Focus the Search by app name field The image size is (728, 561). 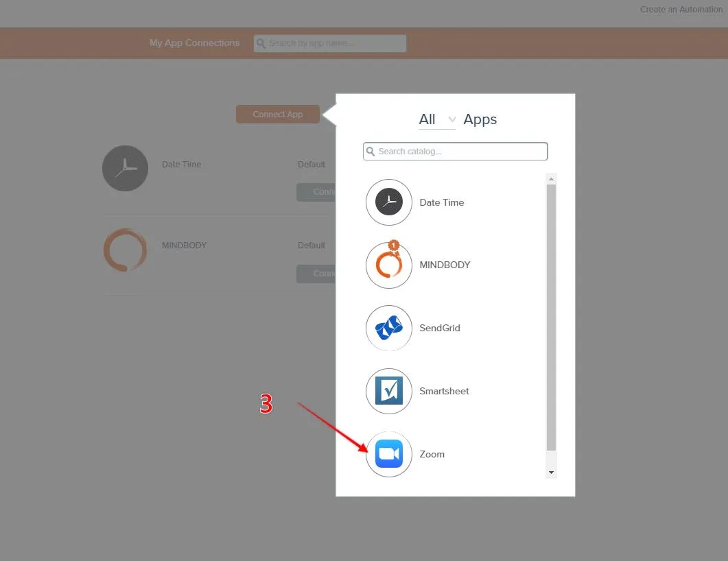330,43
